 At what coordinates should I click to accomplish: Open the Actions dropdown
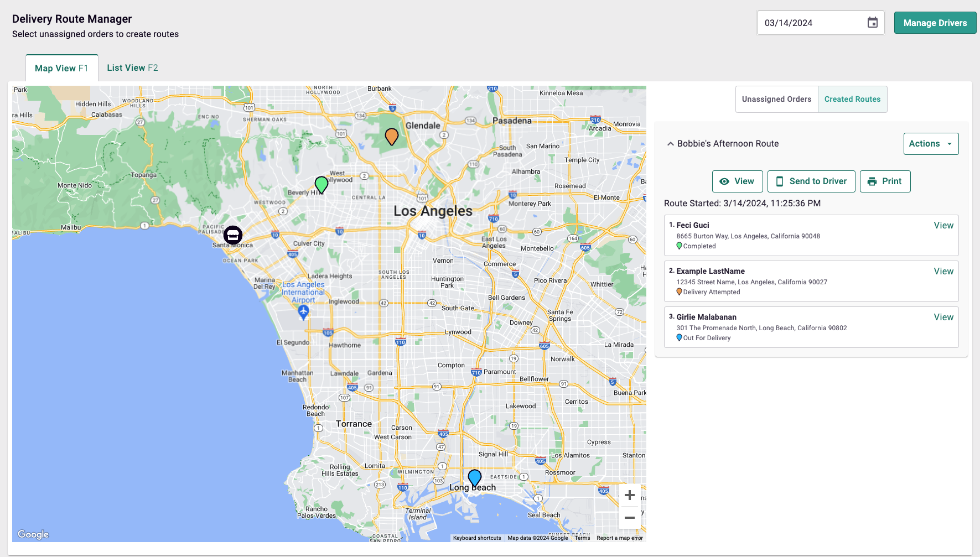931,144
